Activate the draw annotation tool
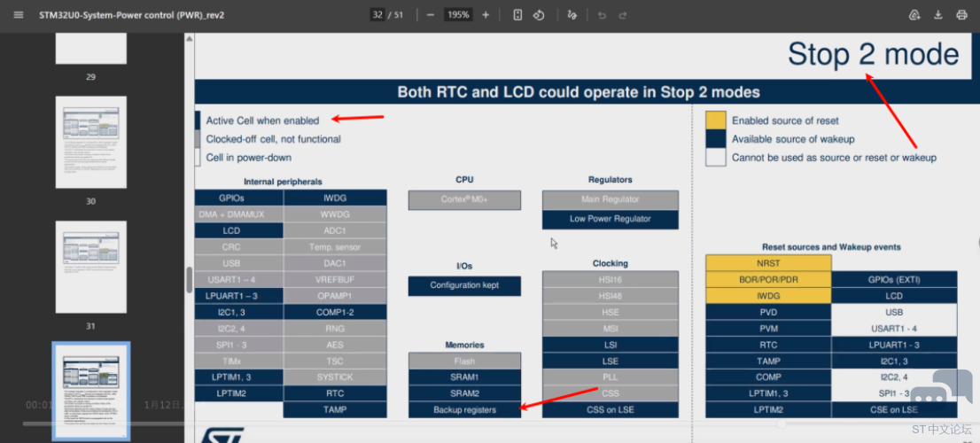 (x=572, y=14)
